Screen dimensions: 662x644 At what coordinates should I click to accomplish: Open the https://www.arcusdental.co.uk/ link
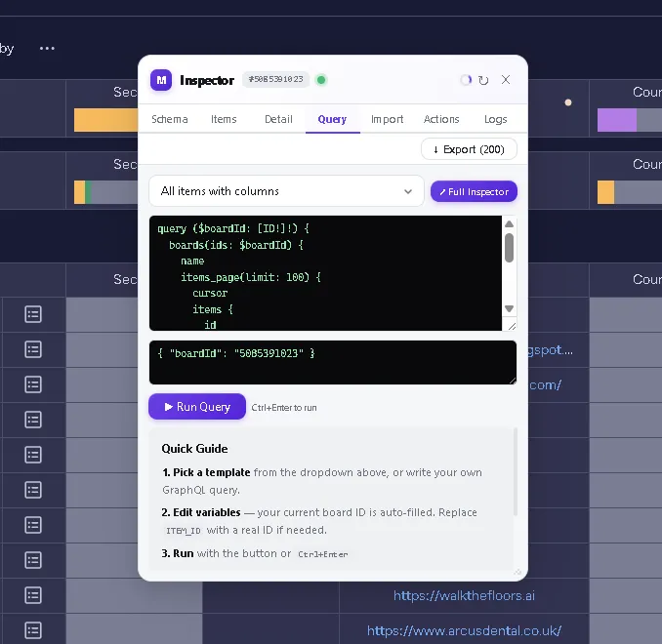(464, 630)
